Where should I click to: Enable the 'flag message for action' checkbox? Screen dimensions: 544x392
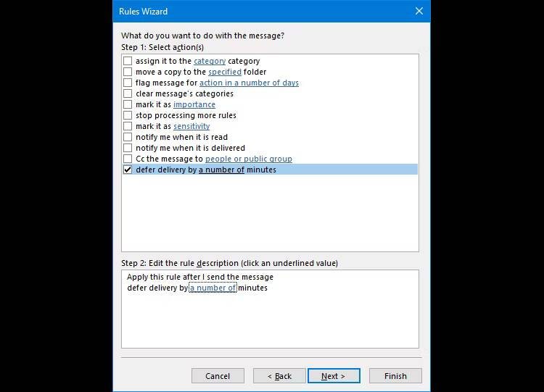128,83
